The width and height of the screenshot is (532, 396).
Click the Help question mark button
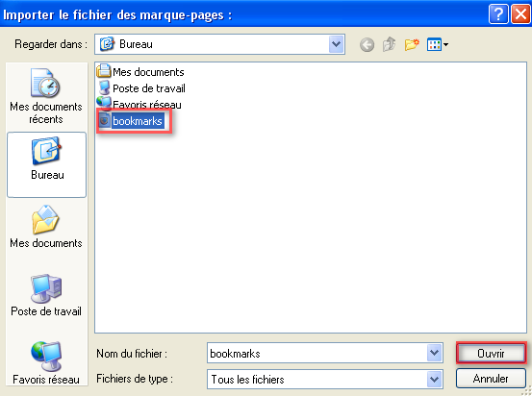coord(498,14)
